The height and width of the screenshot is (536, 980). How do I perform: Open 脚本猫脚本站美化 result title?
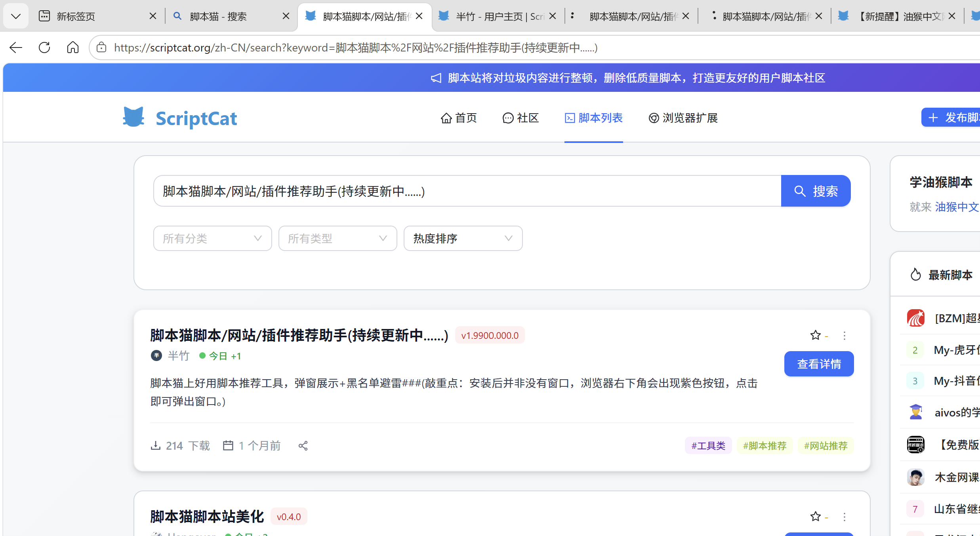pyautogui.click(x=207, y=517)
